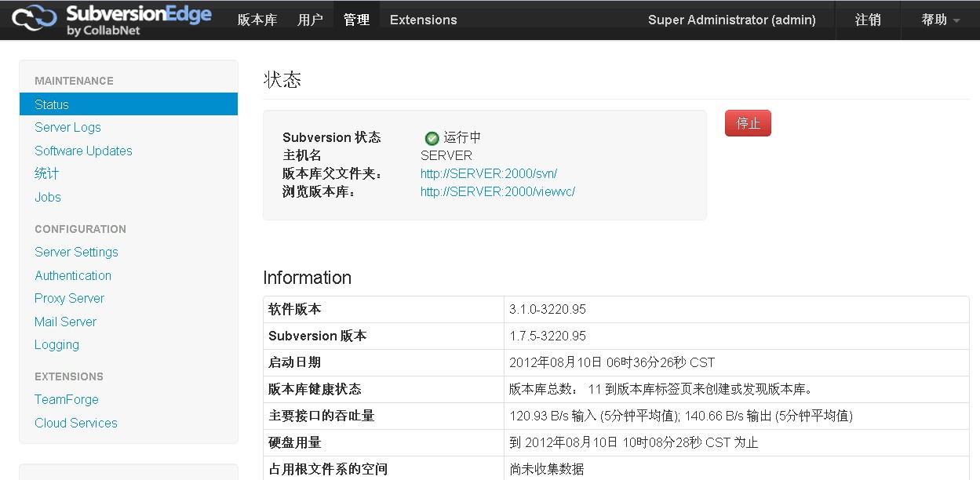Viewport: 980px width, 480px height.
Task: Open Software Updates in sidebar
Action: [x=83, y=151]
